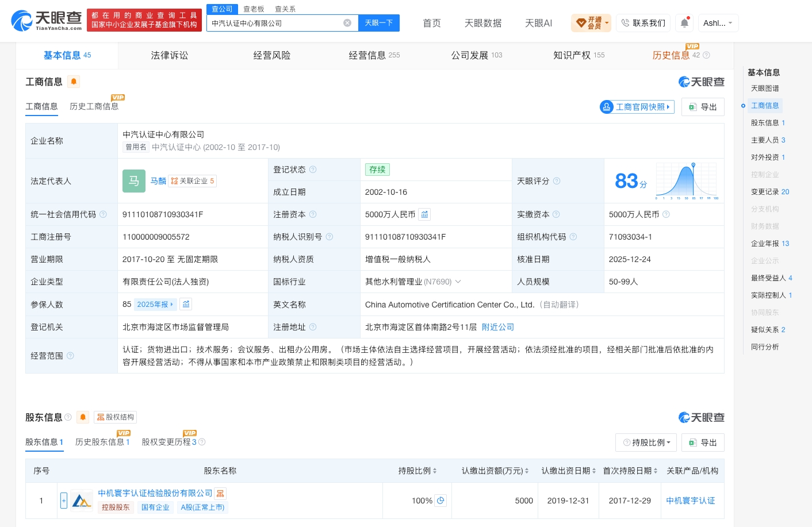This screenshot has height=527, width=812.
Task: Click the help icon next to 纳税人识别号
Action: tap(330, 237)
